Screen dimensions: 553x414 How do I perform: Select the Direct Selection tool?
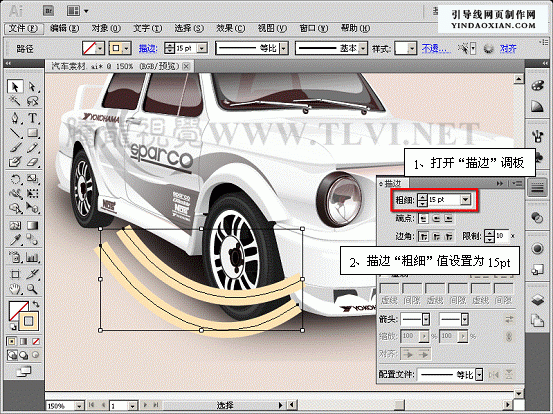(x=32, y=87)
